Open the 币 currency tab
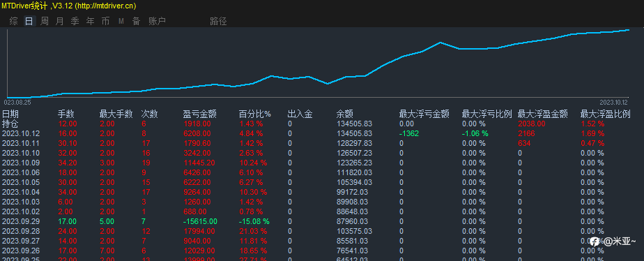The width and height of the screenshot is (644, 261). tap(105, 22)
